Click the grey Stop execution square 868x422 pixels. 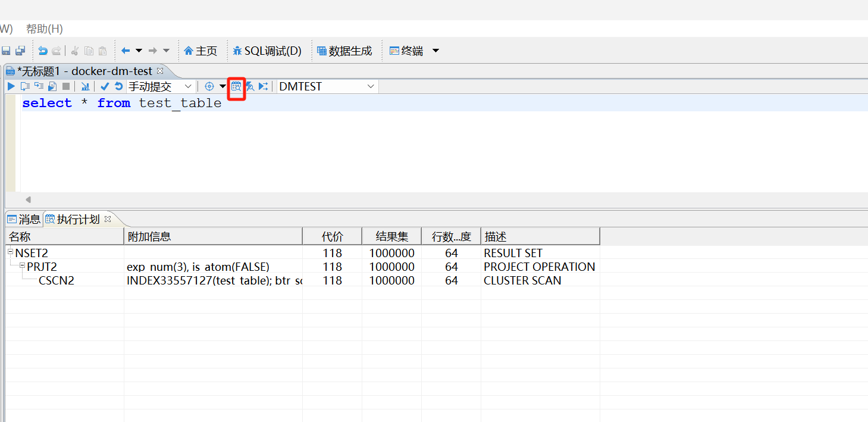click(x=66, y=86)
